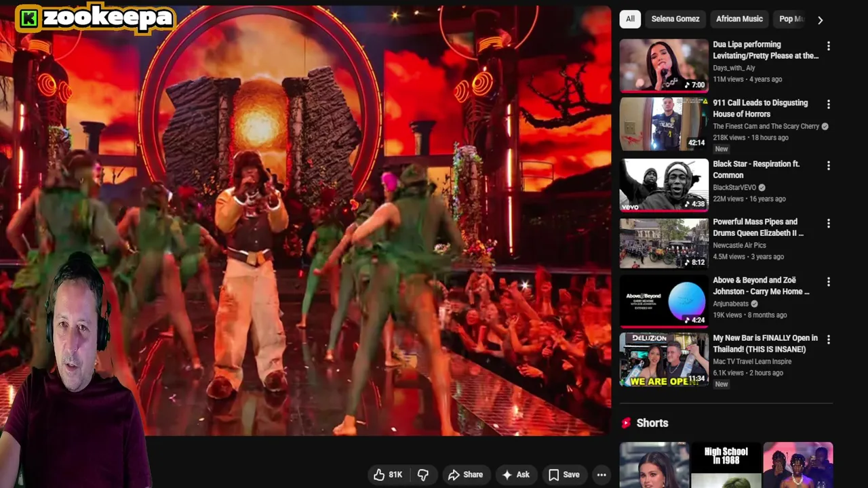
Task: Open the first Shorts thumbnail with woman
Action: pyautogui.click(x=654, y=465)
